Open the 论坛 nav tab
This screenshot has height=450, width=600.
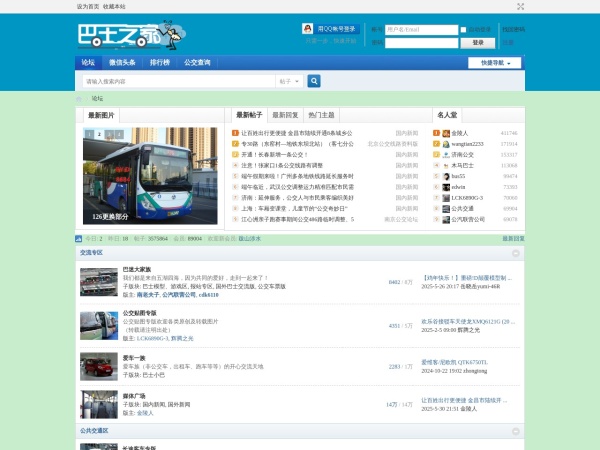point(88,62)
